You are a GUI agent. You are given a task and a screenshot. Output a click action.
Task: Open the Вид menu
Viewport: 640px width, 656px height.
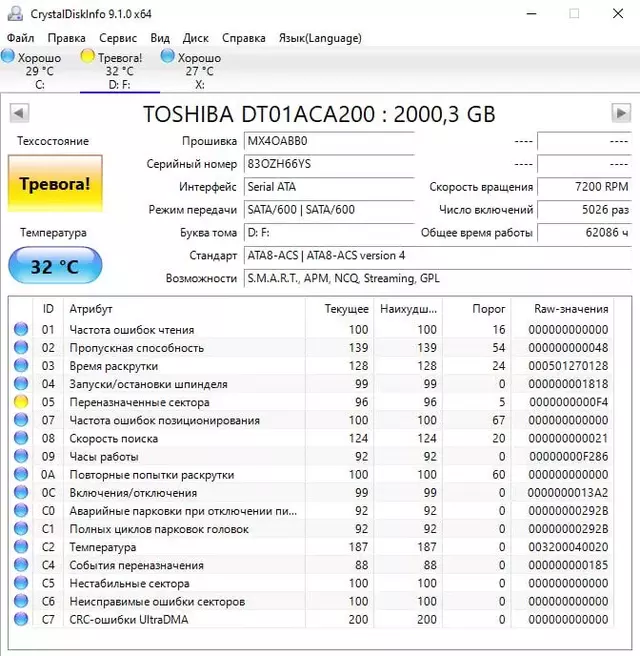point(160,38)
